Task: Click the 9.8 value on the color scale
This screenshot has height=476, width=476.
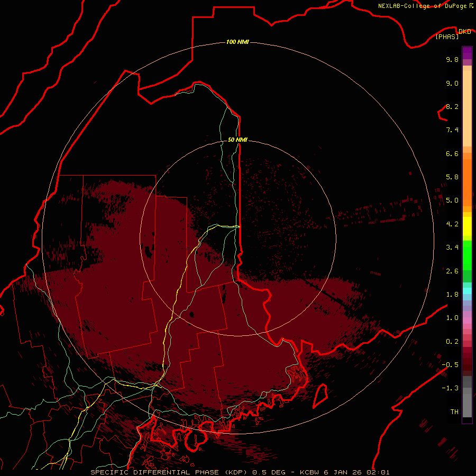Action: click(452, 59)
